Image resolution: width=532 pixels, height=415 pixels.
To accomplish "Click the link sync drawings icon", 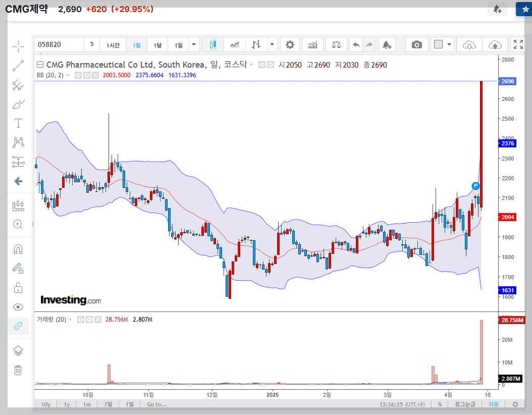I will (18, 326).
